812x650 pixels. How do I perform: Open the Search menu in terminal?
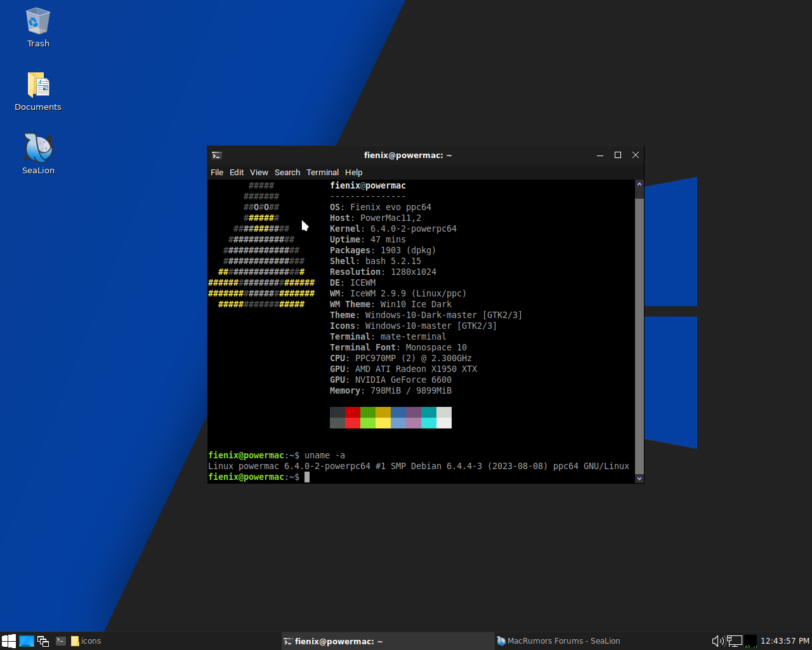coord(287,172)
